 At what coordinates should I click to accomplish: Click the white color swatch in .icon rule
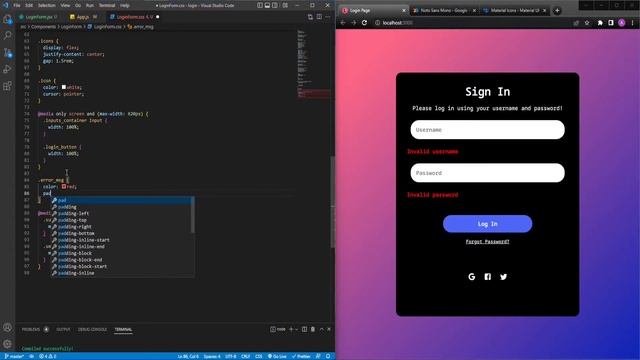[64, 87]
